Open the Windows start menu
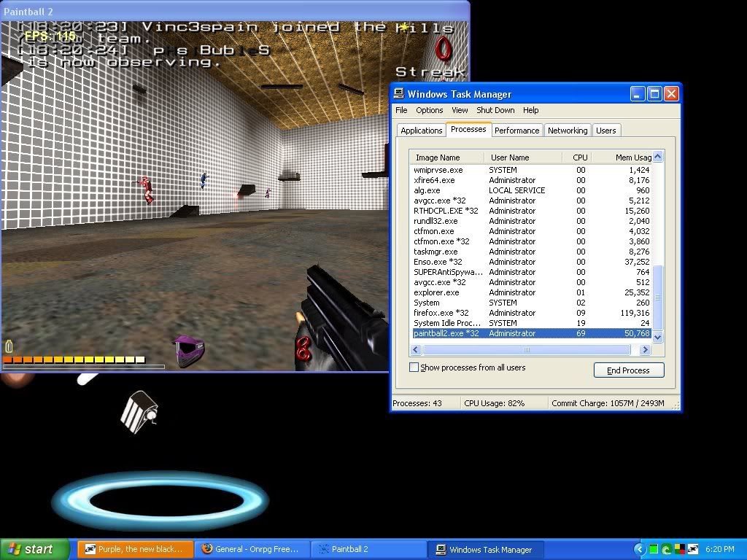The width and height of the screenshot is (747, 560). click(34, 549)
